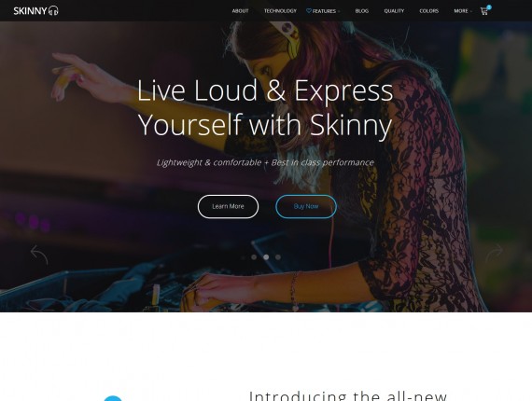The image size is (532, 401).
Task: Click blue circle icon below the hero
Action: (113, 398)
